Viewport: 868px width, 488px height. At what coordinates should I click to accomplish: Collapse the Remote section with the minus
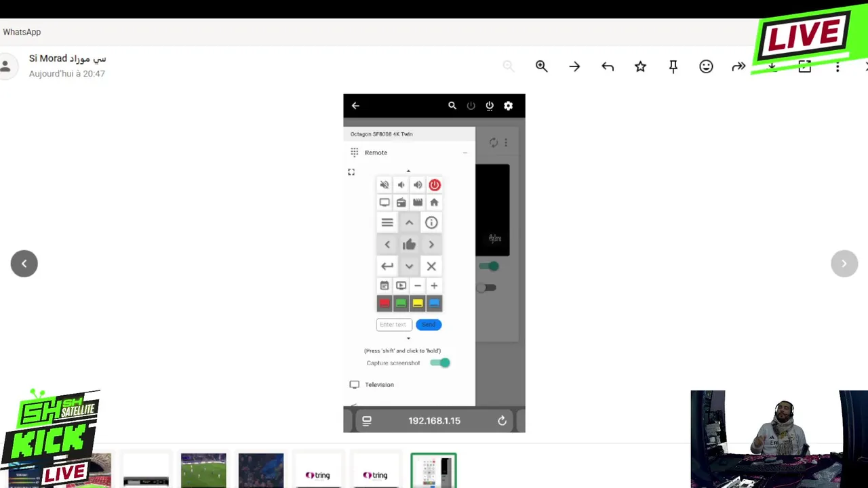(465, 152)
